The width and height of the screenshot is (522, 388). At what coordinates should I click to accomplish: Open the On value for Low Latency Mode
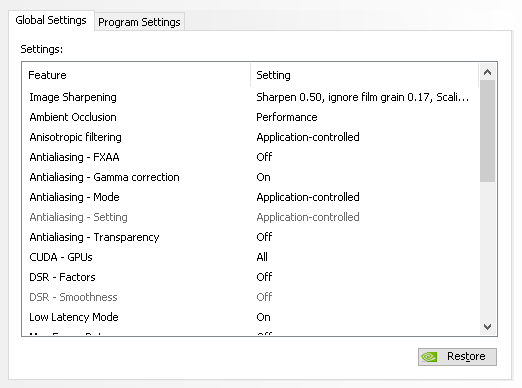263,317
